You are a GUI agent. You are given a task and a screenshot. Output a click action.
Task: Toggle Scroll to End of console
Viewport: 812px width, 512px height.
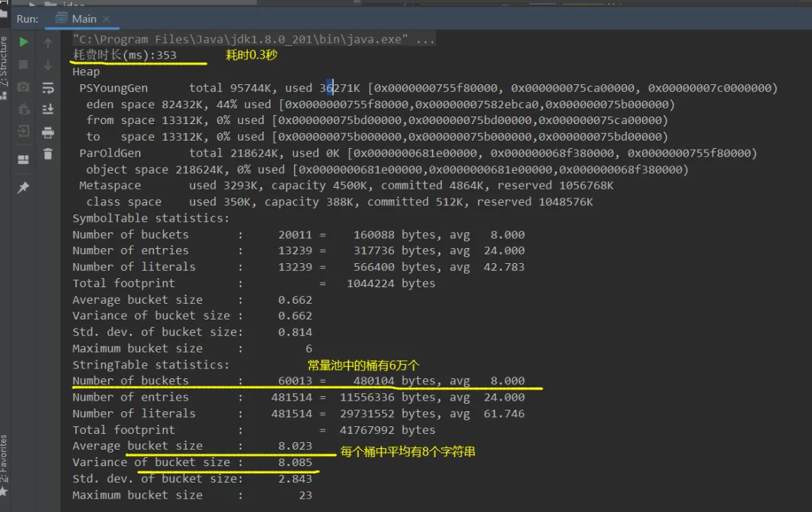47,109
